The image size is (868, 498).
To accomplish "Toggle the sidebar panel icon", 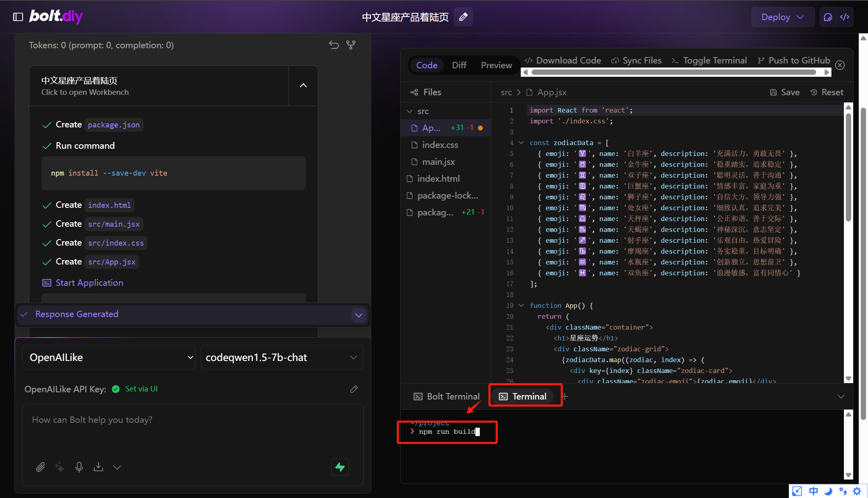I will click(x=18, y=17).
